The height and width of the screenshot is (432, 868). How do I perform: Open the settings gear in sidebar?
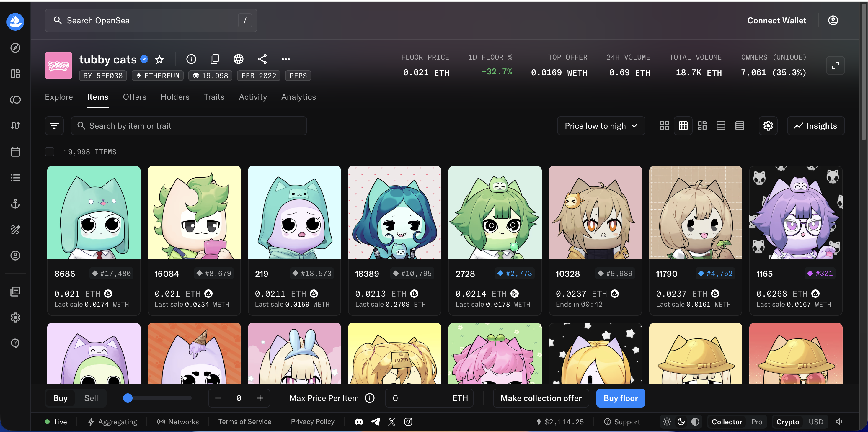15,317
